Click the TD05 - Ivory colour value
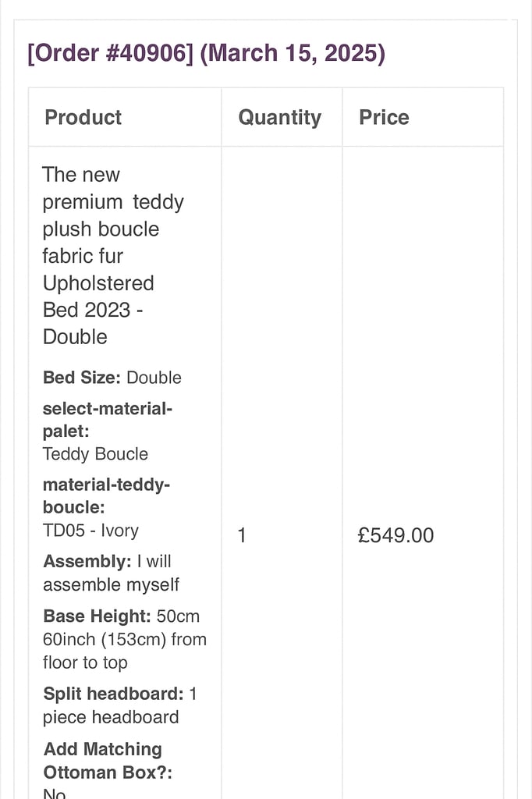The image size is (532, 799). 90,531
